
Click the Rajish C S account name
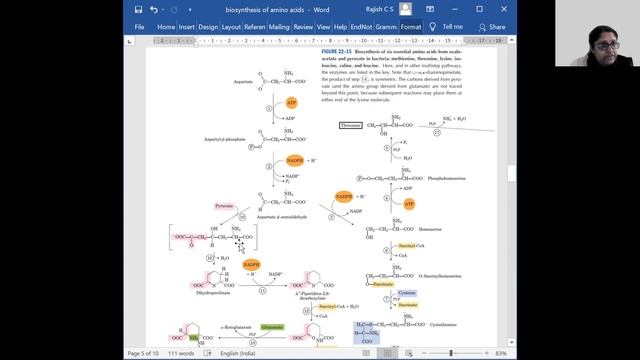click(380, 9)
